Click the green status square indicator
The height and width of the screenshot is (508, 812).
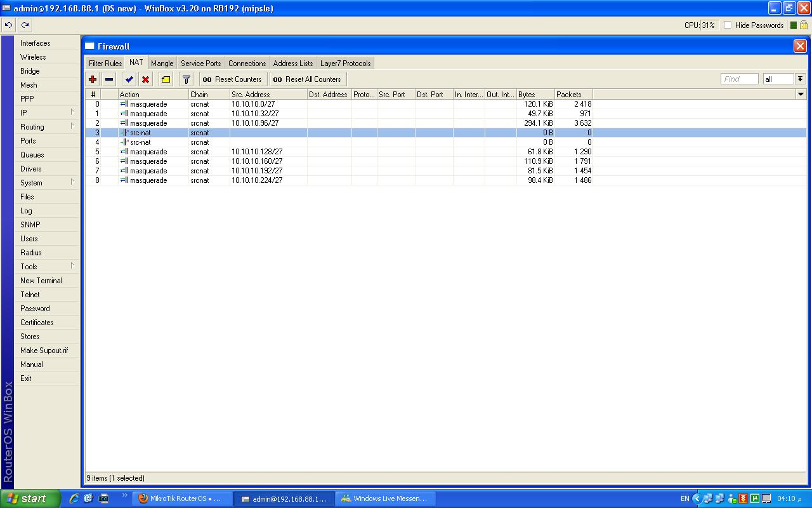click(792, 25)
